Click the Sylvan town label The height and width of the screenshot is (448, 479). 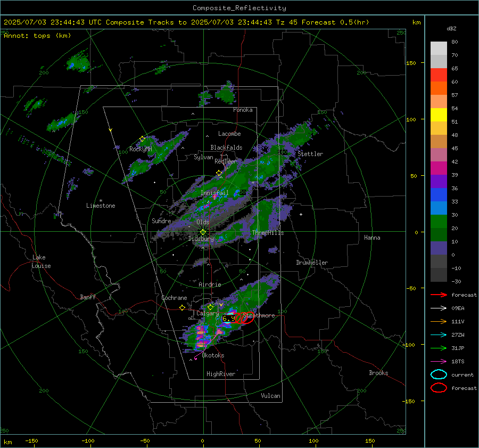[x=203, y=157]
